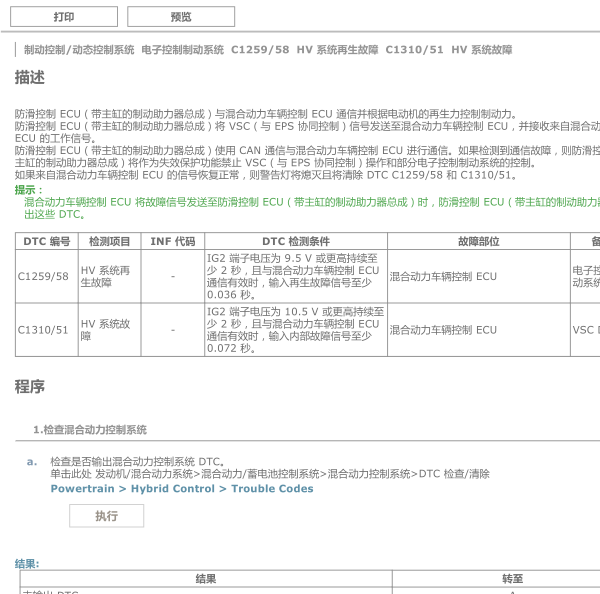Select the C1259/58 DTC cell

pyautogui.click(x=47, y=276)
